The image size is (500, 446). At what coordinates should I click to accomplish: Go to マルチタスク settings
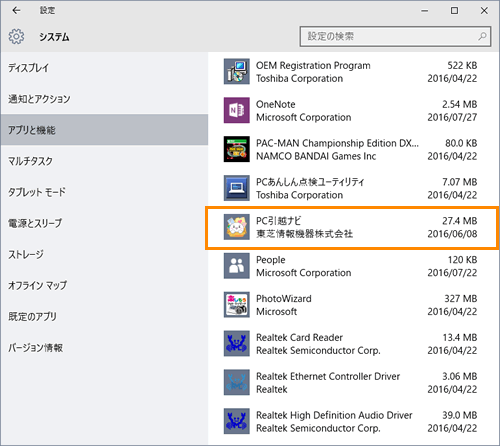click(104, 161)
